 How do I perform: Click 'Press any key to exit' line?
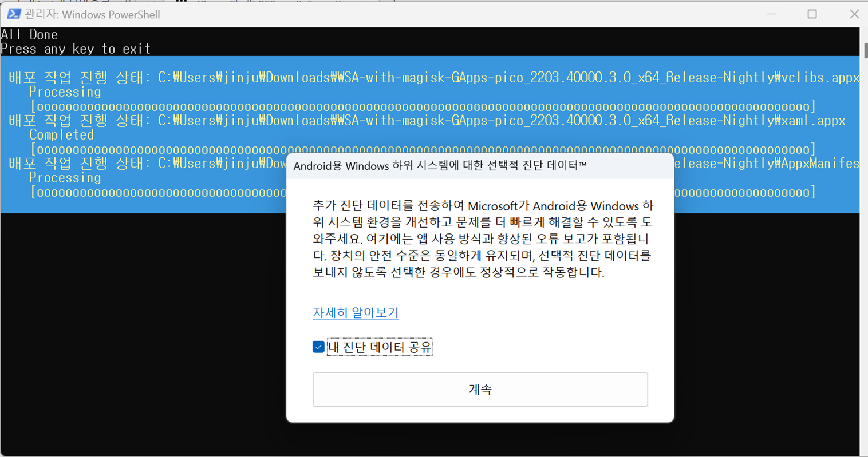click(x=76, y=49)
